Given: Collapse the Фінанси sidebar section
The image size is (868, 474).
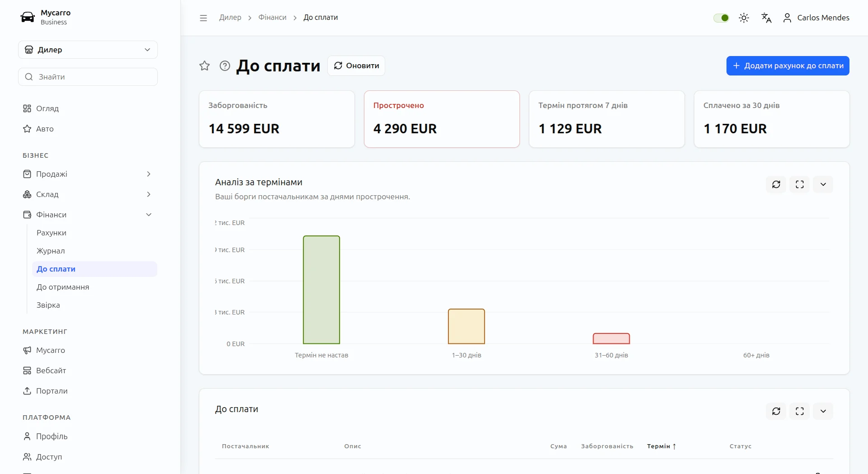Looking at the screenshot, I should click(x=88, y=215).
